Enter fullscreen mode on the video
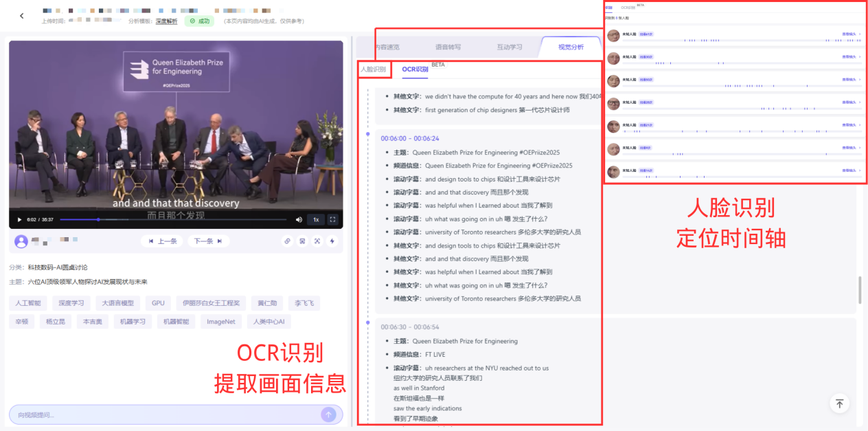 pos(332,219)
